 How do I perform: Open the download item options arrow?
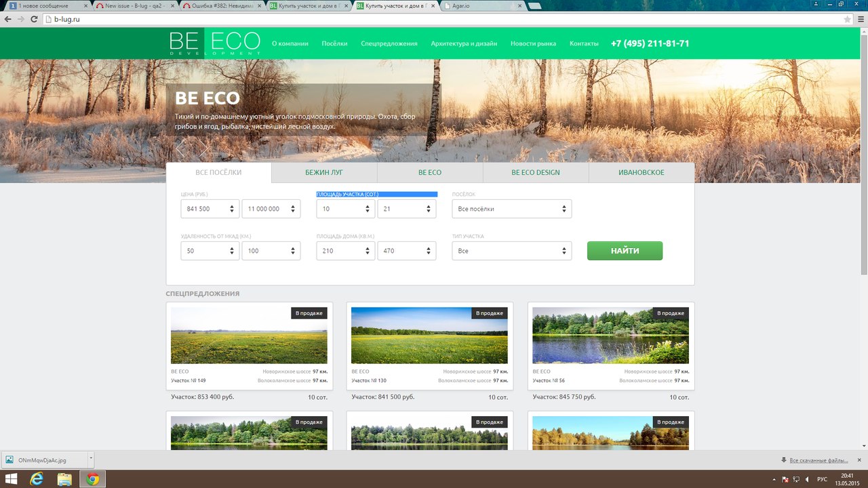click(x=90, y=459)
